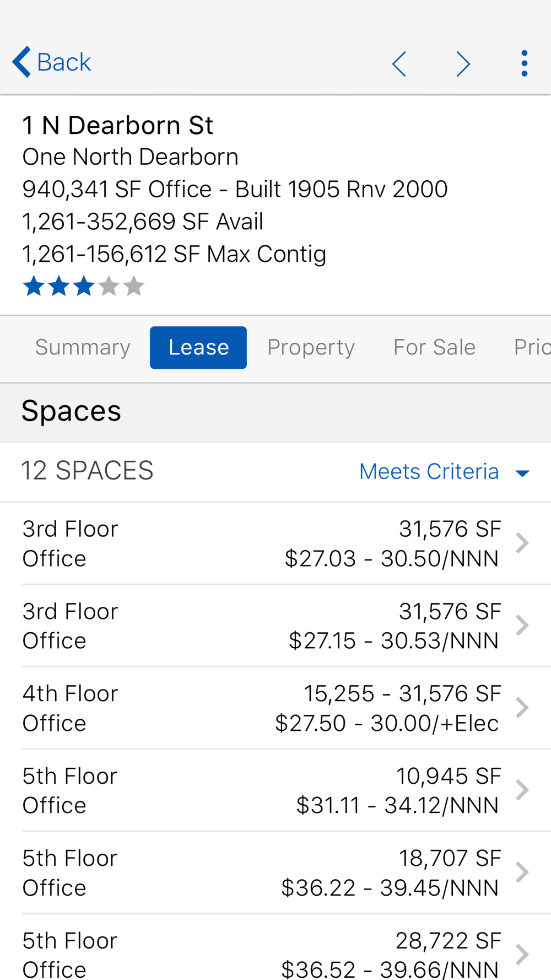Open the Meets Criteria filter dropdown
551x980 pixels.
tap(429, 472)
